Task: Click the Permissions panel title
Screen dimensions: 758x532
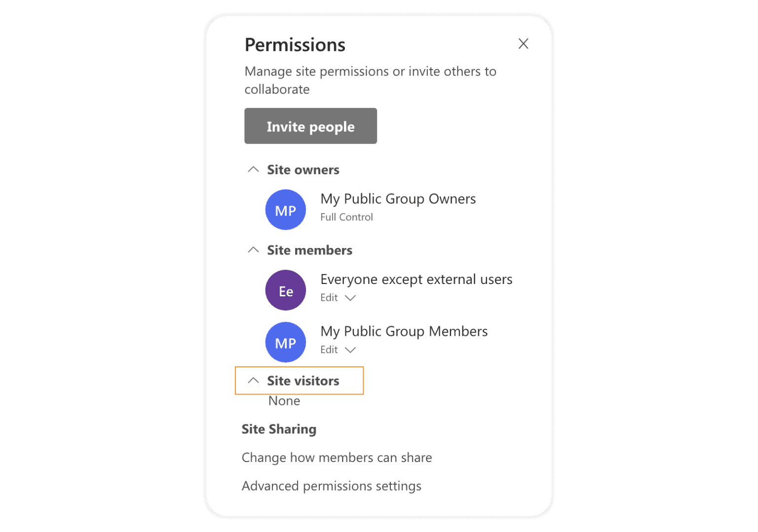Action: click(295, 44)
